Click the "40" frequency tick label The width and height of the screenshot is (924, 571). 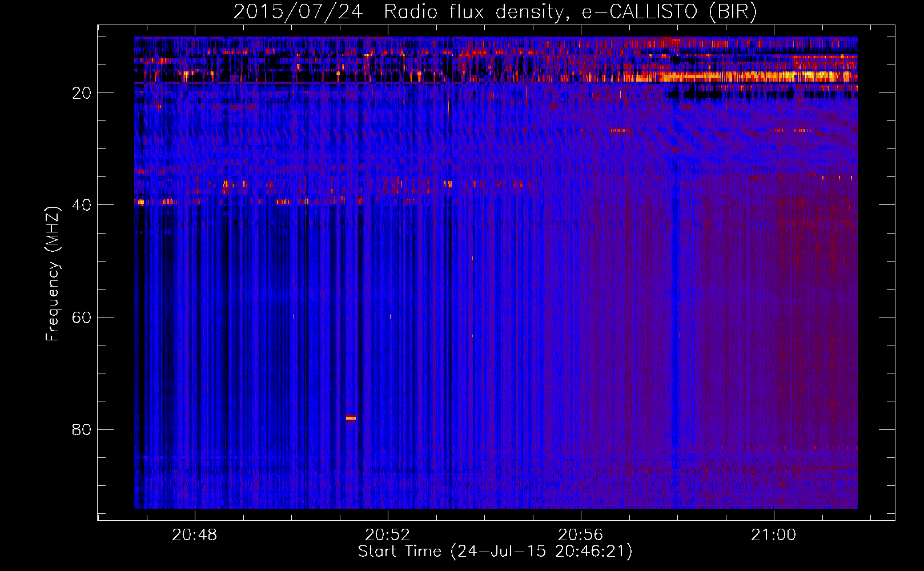82,205
